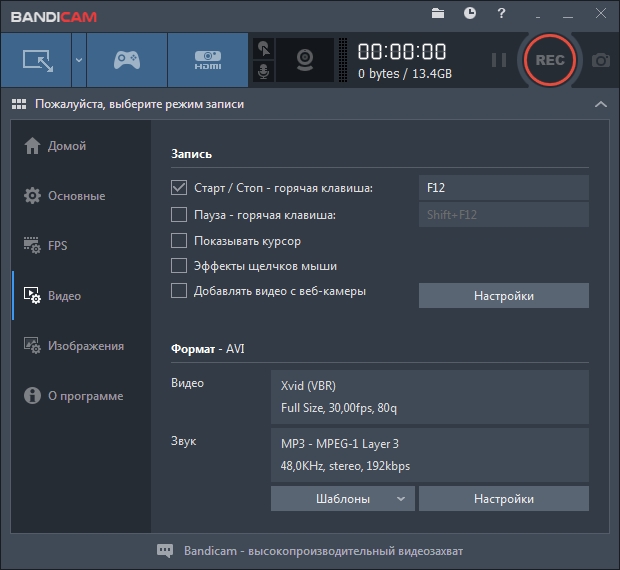
Task: Open the Изображения tab
Action: (x=85, y=346)
